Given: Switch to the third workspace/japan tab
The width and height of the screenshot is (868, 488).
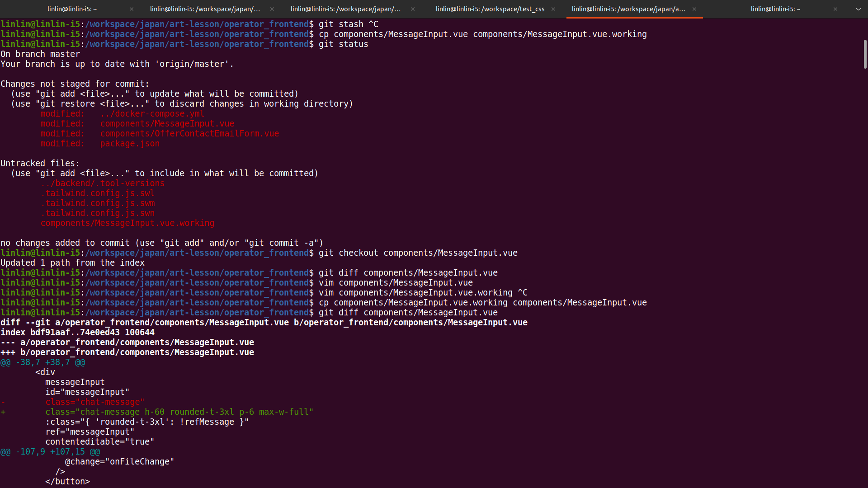Looking at the screenshot, I should [346, 9].
